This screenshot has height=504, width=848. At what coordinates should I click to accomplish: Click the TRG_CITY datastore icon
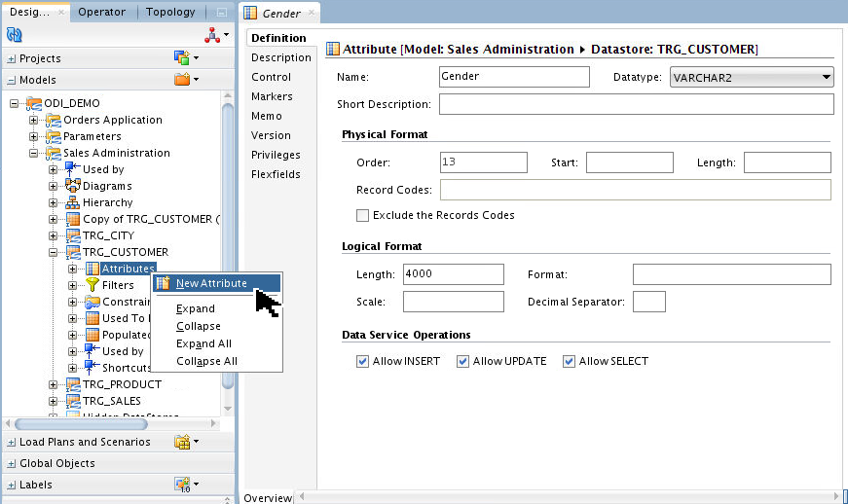(x=72, y=235)
